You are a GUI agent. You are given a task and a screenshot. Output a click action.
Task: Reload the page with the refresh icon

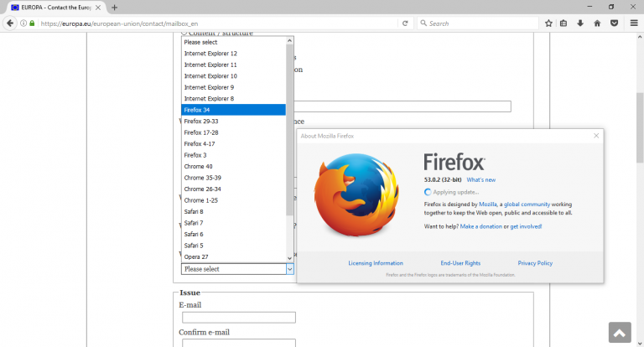tap(405, 23)
